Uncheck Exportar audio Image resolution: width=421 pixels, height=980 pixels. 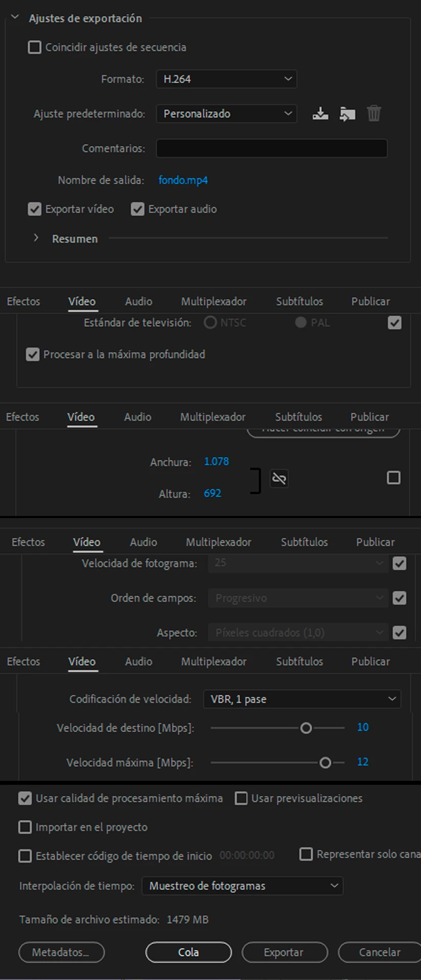point(138,209)
